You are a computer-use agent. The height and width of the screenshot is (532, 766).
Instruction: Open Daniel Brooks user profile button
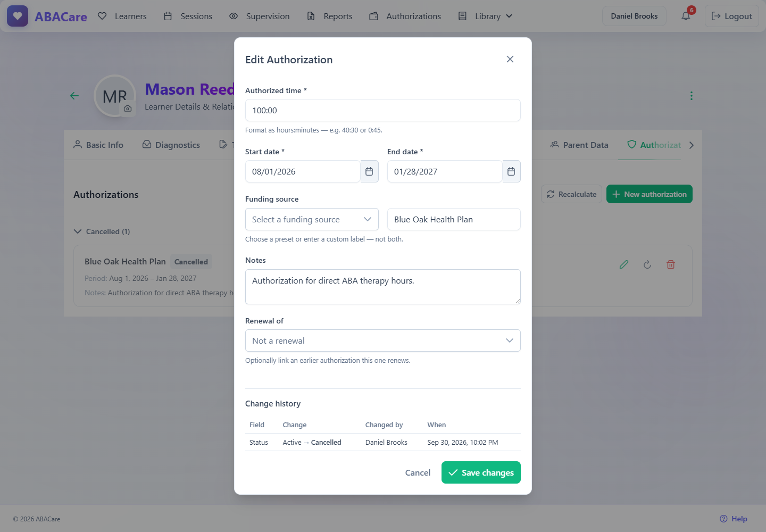634,16
